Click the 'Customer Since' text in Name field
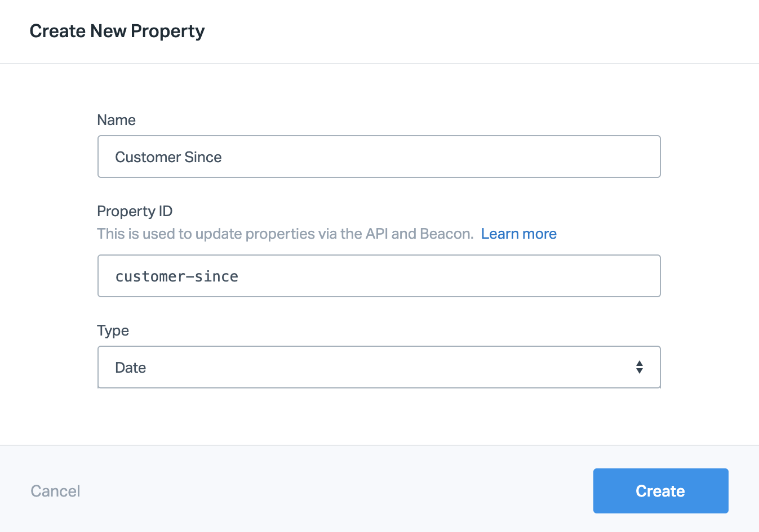The height and width of the screenshot is (532, 759). pos(168,157)
